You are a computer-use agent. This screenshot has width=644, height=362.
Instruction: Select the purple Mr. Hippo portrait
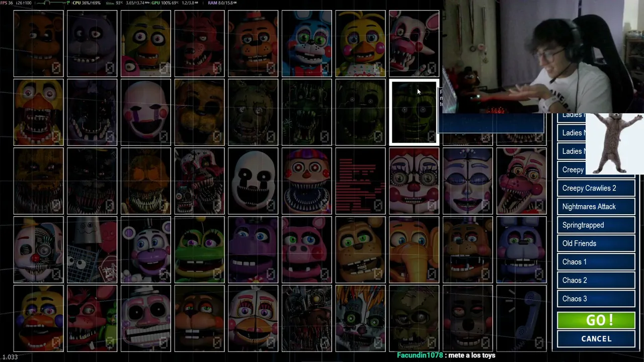pos(253,250)
